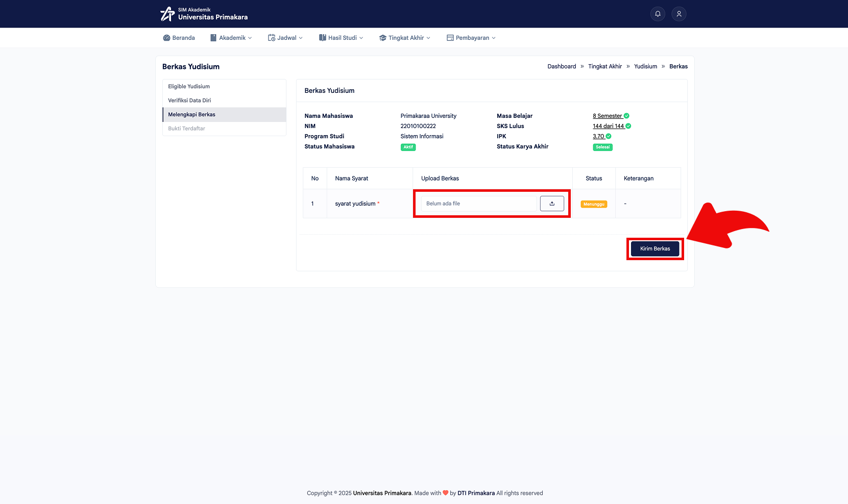
Task: Open the notifications bell icon
Action: [x=658, y=14]
